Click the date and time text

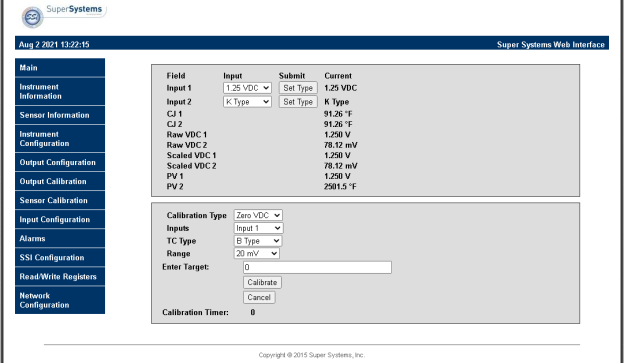click(54, 45)
